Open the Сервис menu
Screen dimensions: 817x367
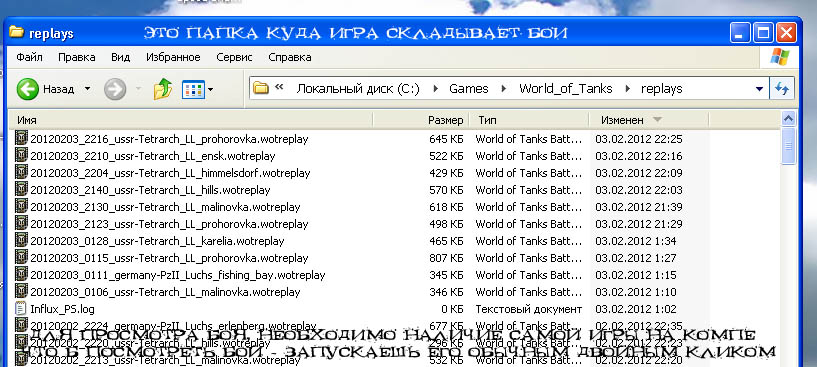tap(234, 57)
